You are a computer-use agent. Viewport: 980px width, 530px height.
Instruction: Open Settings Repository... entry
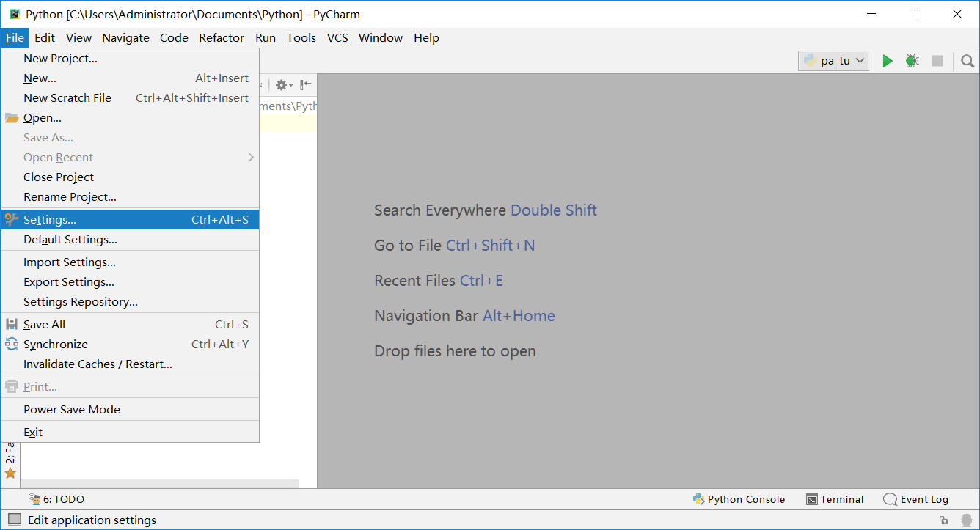tap(130, 302)
